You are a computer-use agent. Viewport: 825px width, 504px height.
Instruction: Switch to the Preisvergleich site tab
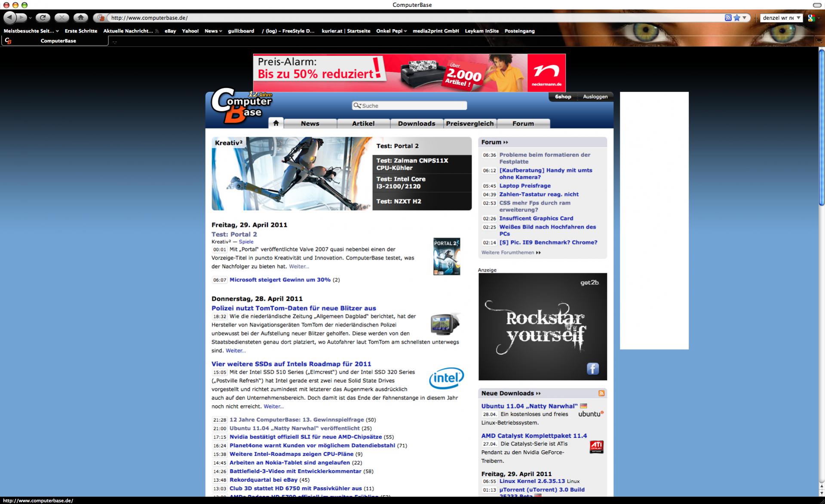pos(470,124)
